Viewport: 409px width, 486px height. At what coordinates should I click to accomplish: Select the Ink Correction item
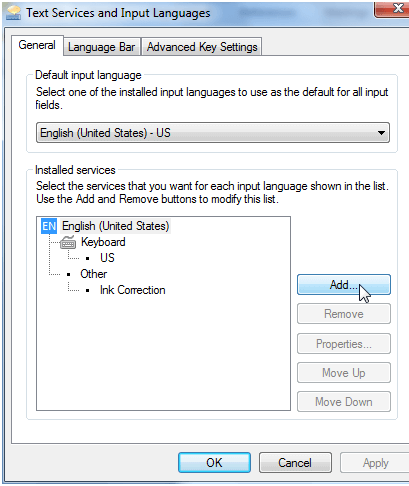[133, 290]
